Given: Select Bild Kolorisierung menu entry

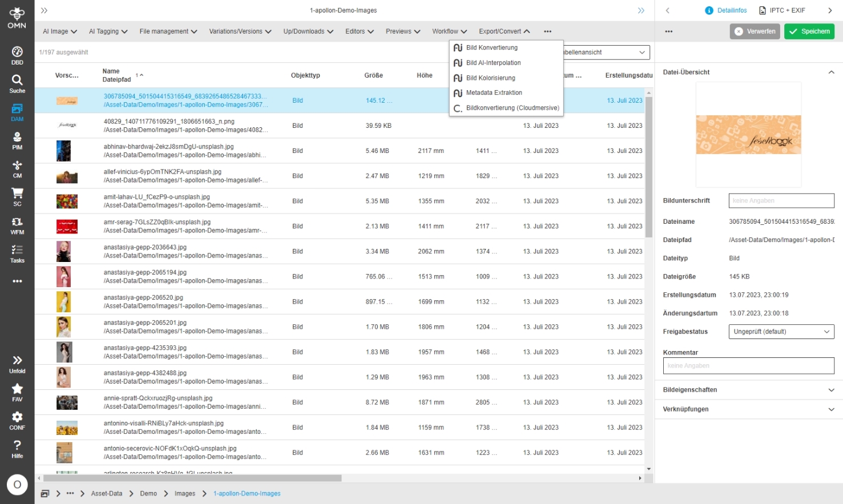Looking at the screenshot, I should coord(490,78).
